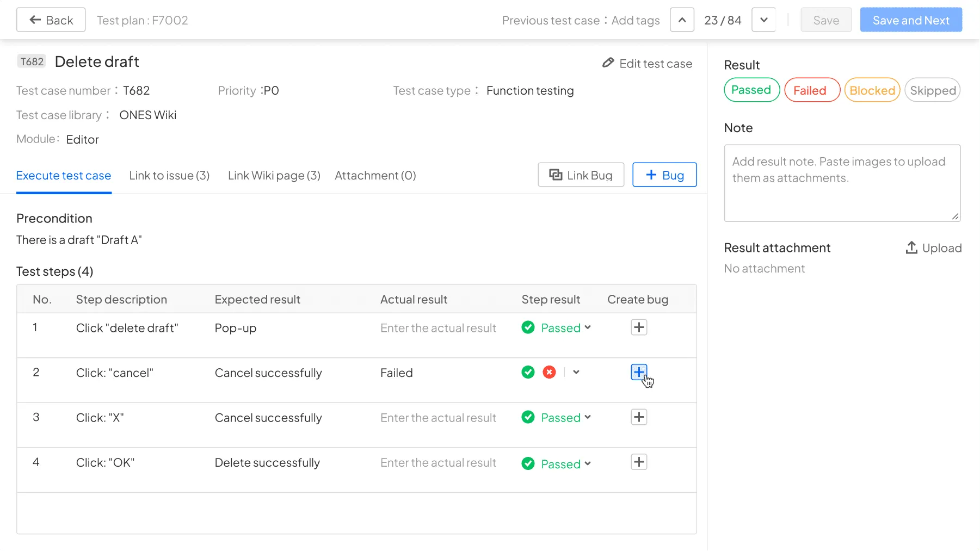Viewport: 980px width, 551px height.
Task: Switch to Execute test case tab
Action: pyautogui.click(x=64, y=176)
